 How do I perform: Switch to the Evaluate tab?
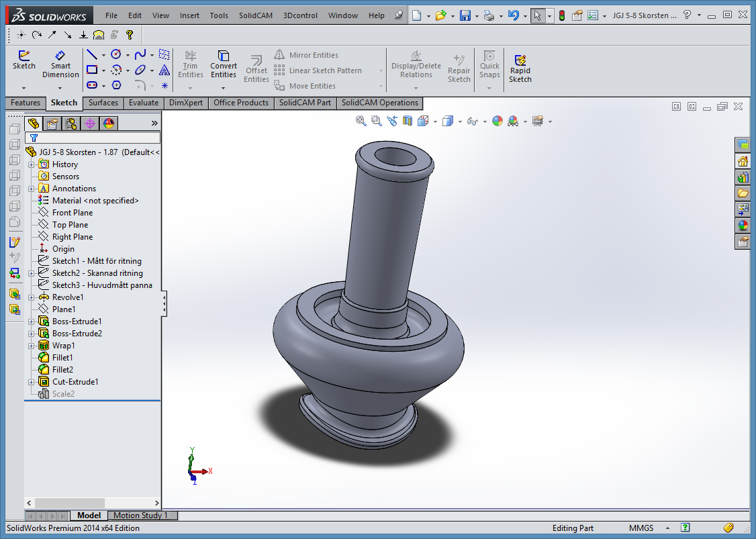pos(144,103)
